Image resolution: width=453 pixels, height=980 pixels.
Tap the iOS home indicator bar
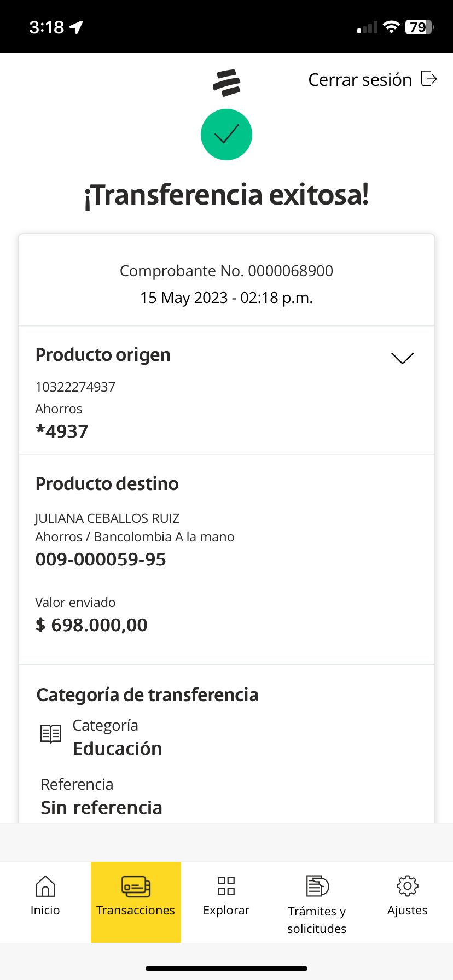pyautogui.click(x=226, y=969)
